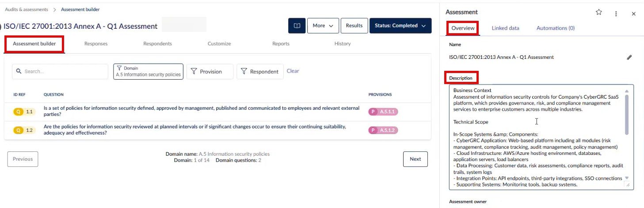Open the Domain filter dropdown
Viewport: 644px width, 208px height.
[148, 71]
